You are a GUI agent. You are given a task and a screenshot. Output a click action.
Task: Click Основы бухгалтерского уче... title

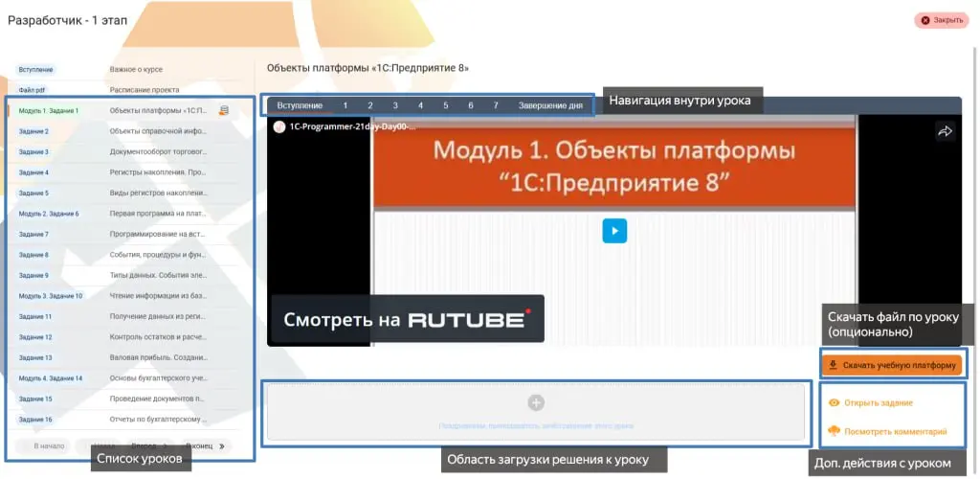pyautogui.click(x=158, y=378)
